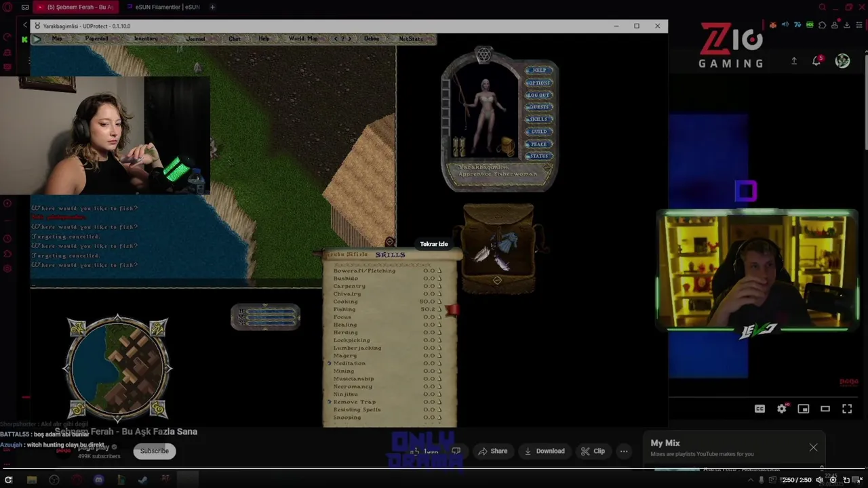Dislike the video with thumbs down
This screenshot has height=488, width=868.
coord(456,451)
